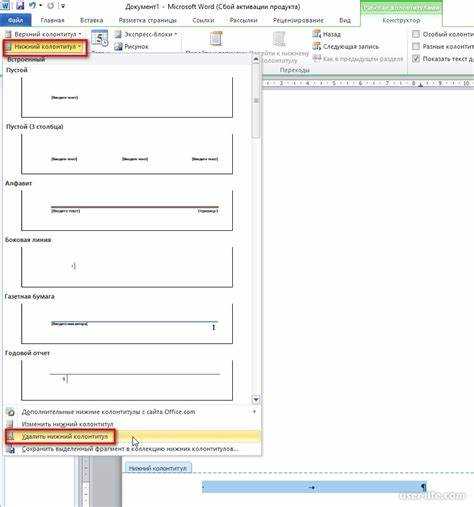
Task: Click the go to footer icon
Action: (279, 39)
